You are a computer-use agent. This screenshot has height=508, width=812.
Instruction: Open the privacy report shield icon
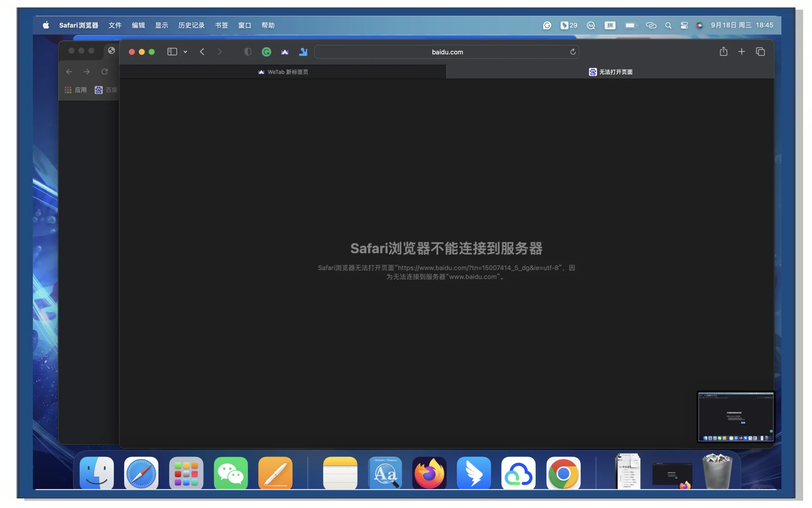(248, 52)
